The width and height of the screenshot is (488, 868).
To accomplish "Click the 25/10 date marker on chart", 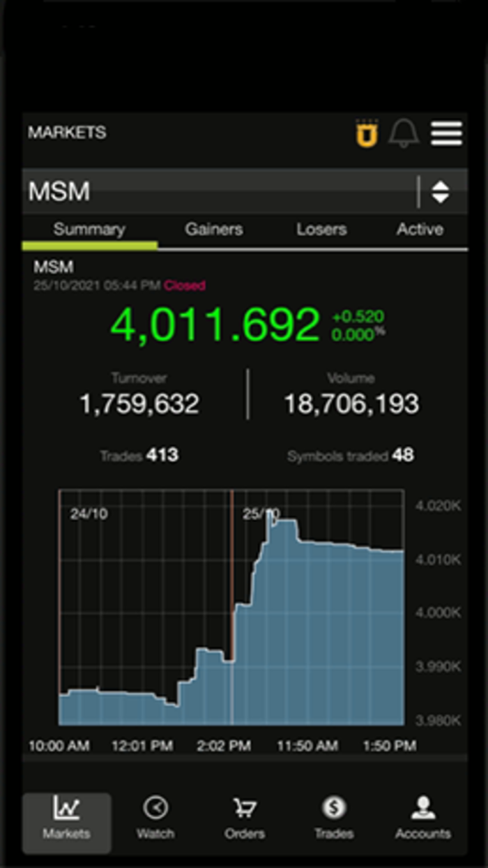I will click(x=261, y=514).
